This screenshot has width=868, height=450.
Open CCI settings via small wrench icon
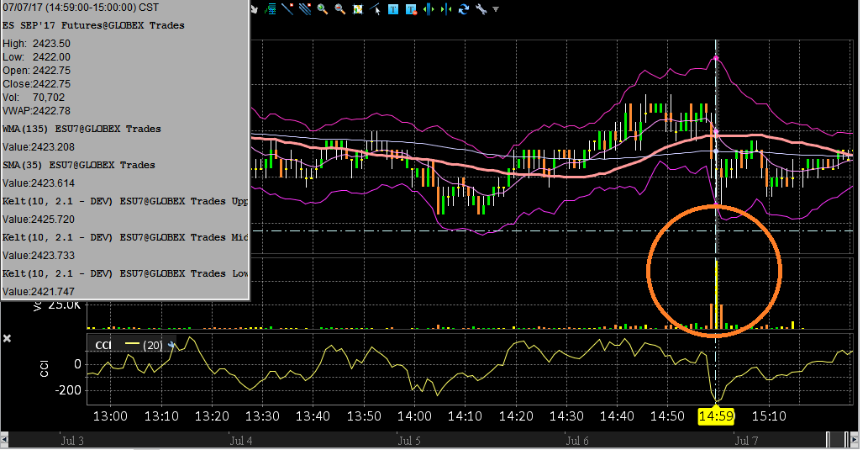[x=171, y=345]
